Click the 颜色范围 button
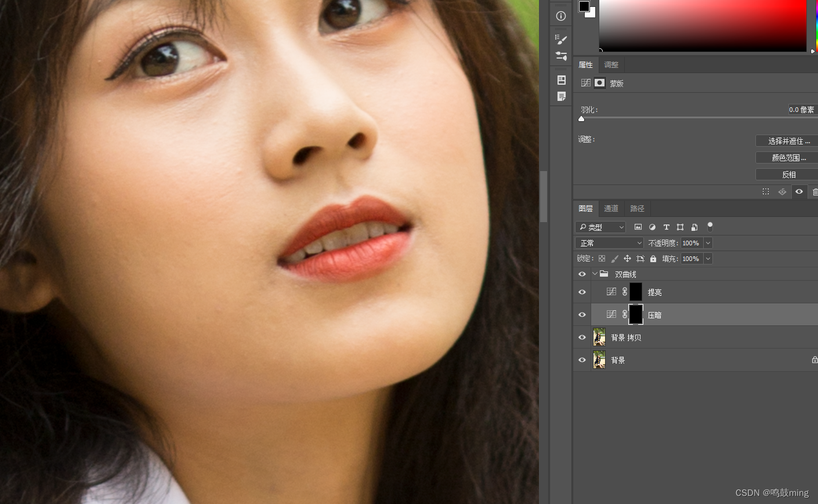The image size is (818, 504). pos(787,158)
